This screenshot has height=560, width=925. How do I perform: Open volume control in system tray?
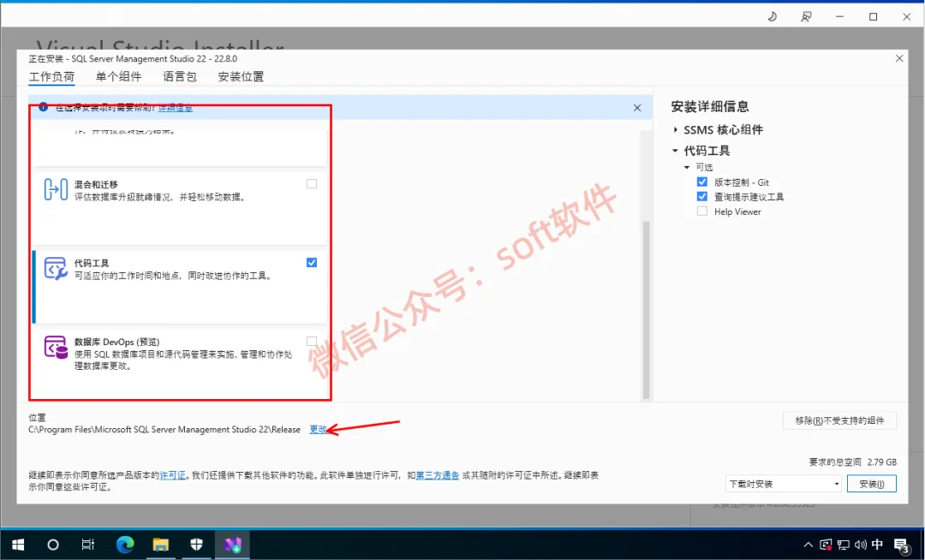tap(860, 545)
